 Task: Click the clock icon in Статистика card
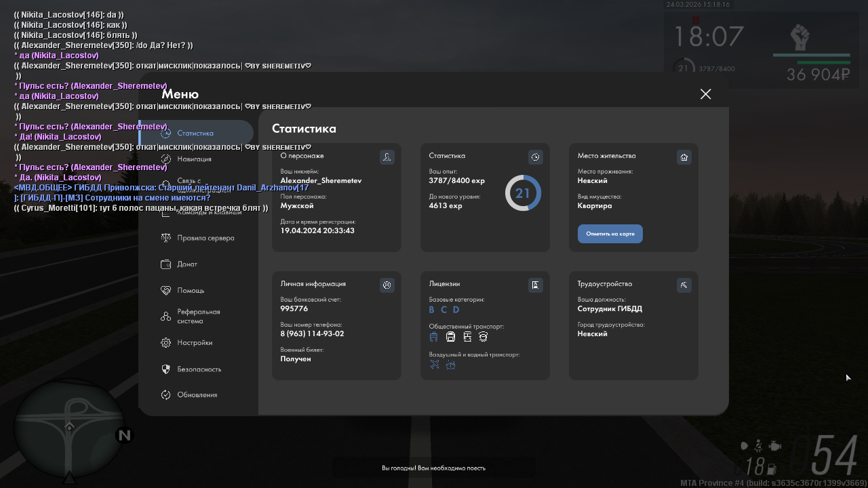click(535, 157)
